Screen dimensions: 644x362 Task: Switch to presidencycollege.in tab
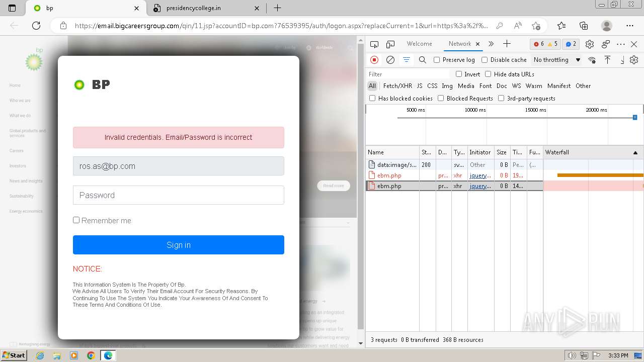pyautogui.click(x=205, y=8)
